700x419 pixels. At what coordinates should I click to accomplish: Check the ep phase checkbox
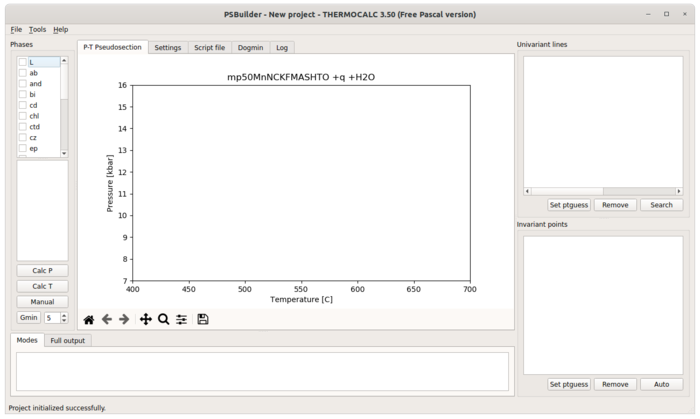coord(23,148)
